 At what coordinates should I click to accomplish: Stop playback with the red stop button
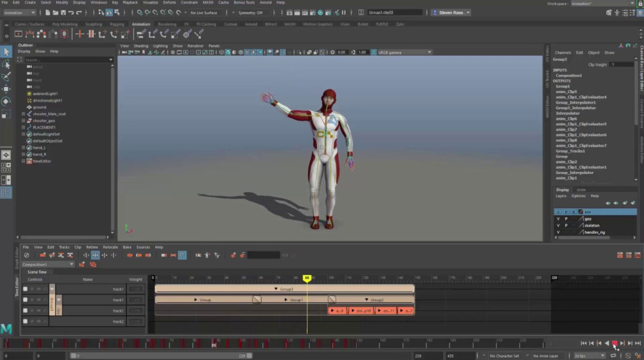(615, 343)
